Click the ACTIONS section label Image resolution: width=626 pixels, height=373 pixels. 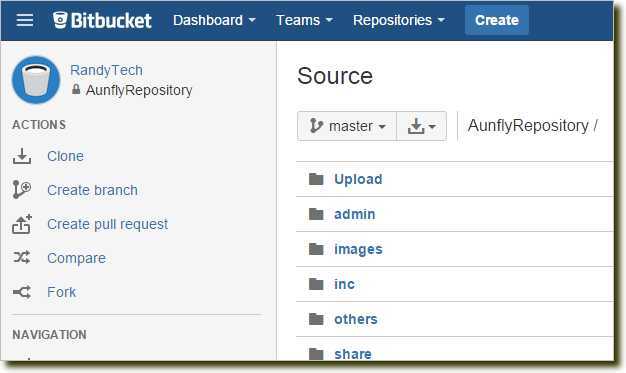[39, 125]
